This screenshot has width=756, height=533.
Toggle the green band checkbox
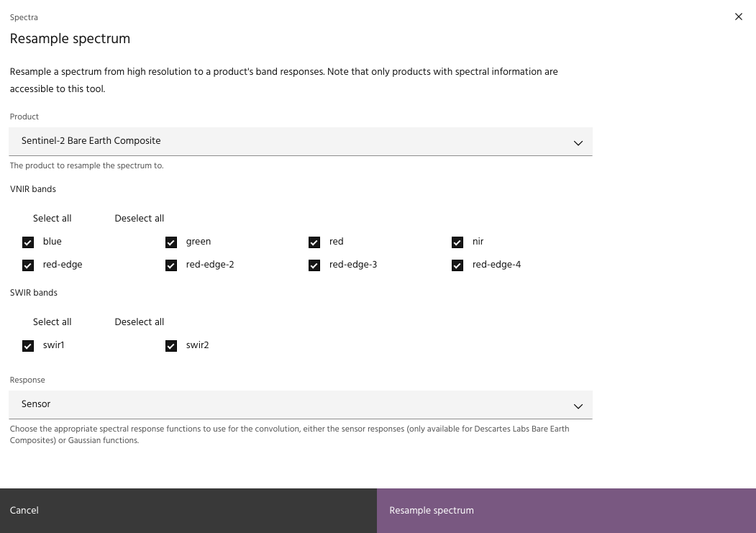point(171,242)
